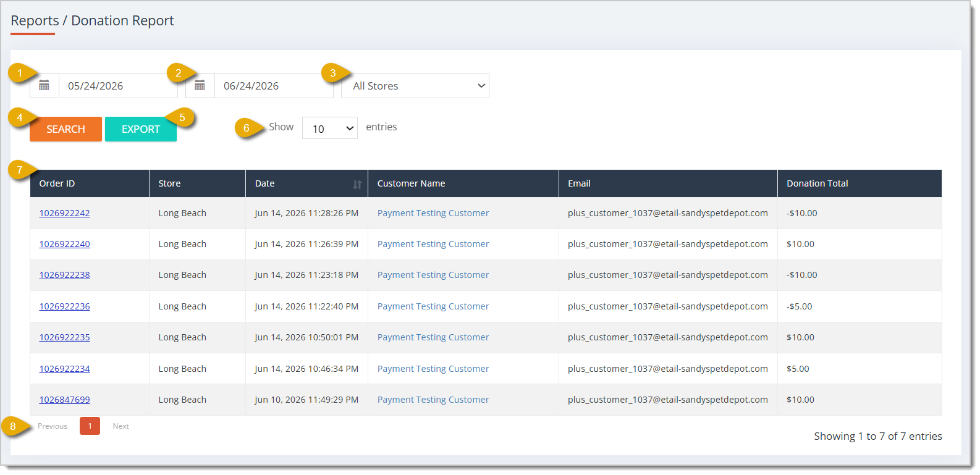Viewport: 980px width, 475px height.
Task: Click the email in order 1026847699 row
Action: pos(668,400)
